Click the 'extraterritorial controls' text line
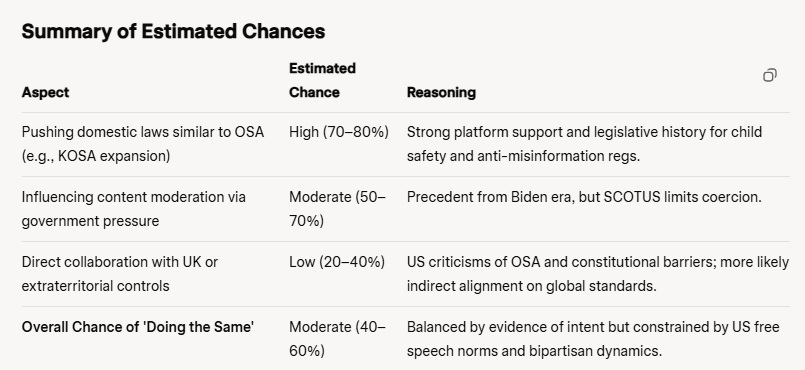 tap(95, 286)
